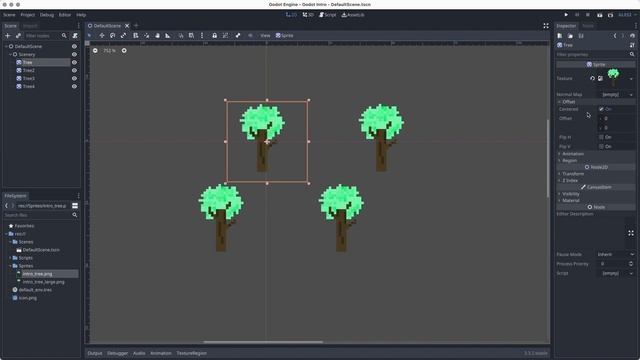Open the Pause Mode dropdown
The image size is (640, 360).
pos(616,254)
